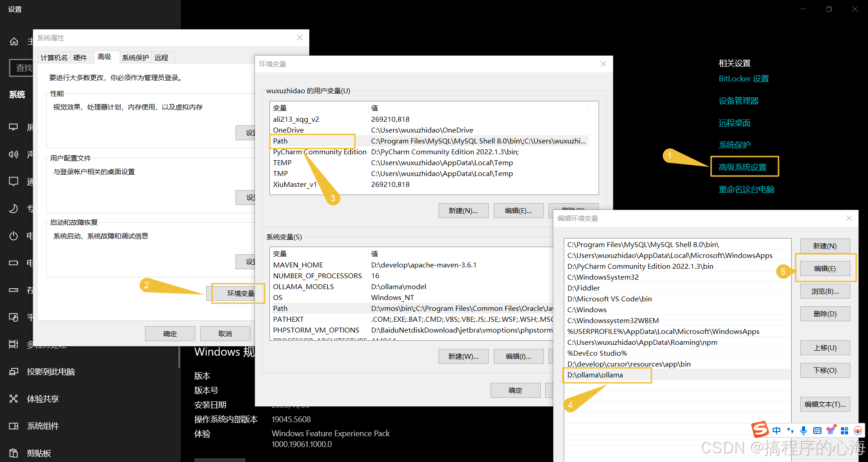
Task: Select the tablet mode icon in the sidebar
Action: 14,317
